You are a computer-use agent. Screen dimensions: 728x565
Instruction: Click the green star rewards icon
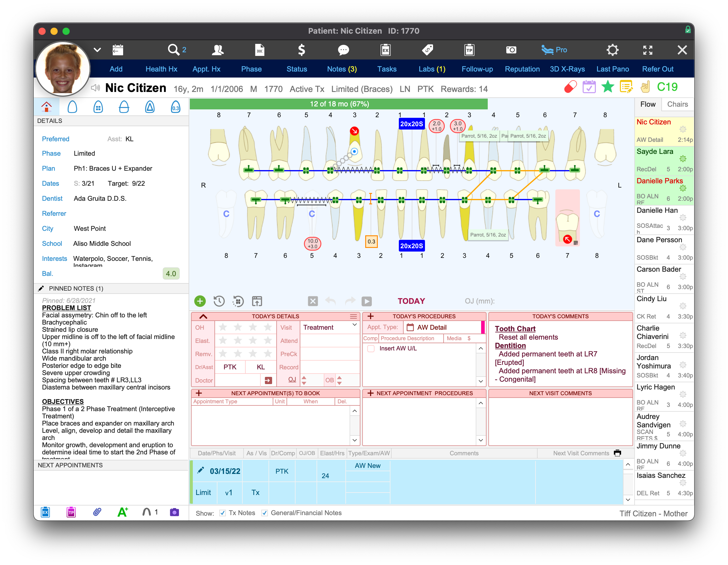pyautogui.click(x=608, y=87)
